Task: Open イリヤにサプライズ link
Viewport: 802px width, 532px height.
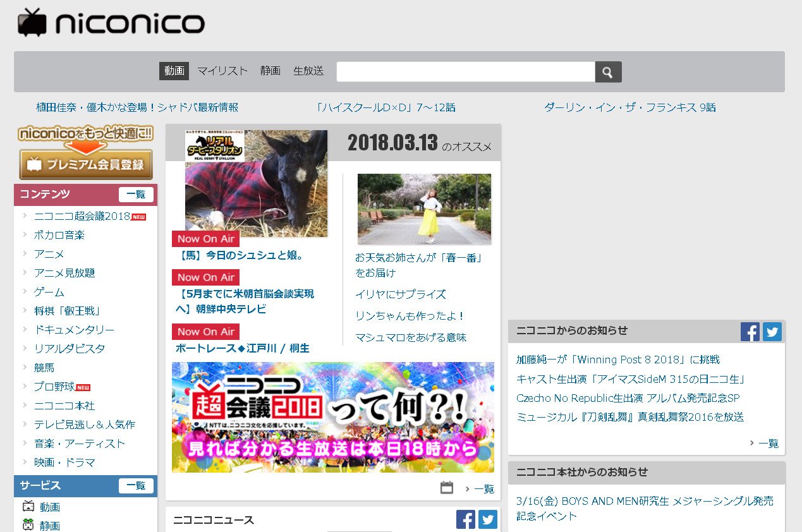Action: [401, 294]
